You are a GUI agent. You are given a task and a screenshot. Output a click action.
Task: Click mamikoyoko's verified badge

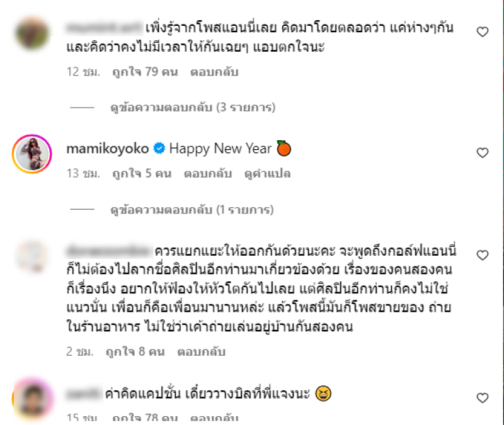159,149
